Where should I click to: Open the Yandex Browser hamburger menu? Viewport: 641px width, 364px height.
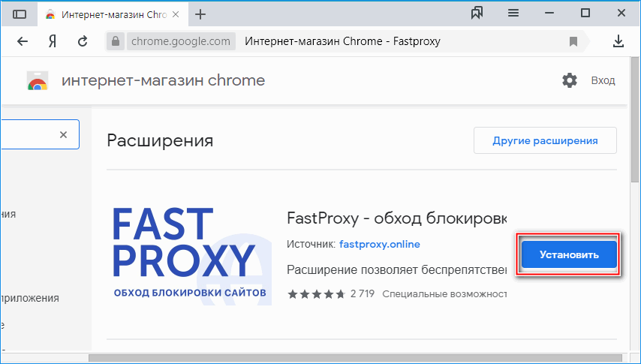point(513,14)
